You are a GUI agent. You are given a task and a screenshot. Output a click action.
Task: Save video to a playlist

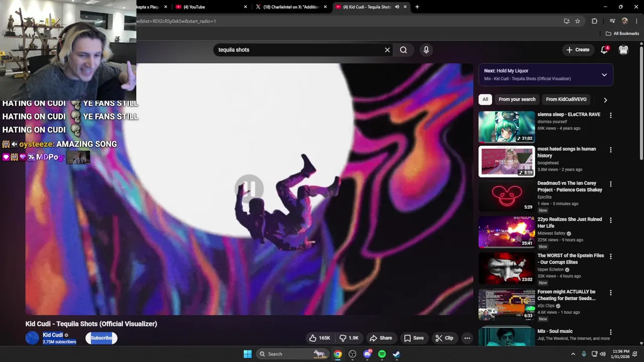tap(414, 338)
